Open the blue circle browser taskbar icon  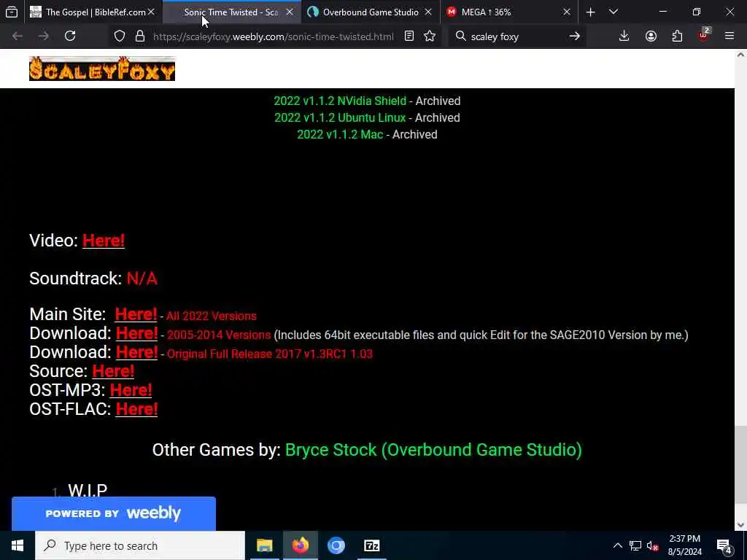[x=336, y=545]
